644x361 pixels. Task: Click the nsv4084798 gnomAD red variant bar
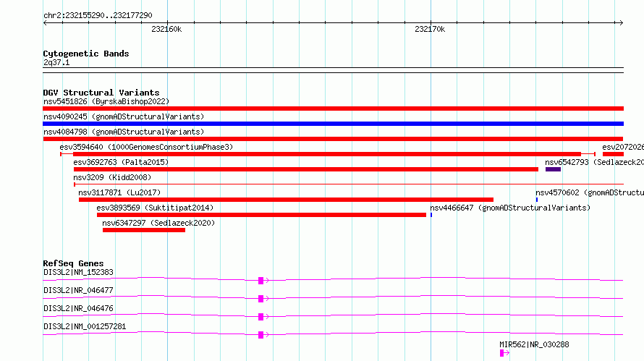[x=333, y=139]
